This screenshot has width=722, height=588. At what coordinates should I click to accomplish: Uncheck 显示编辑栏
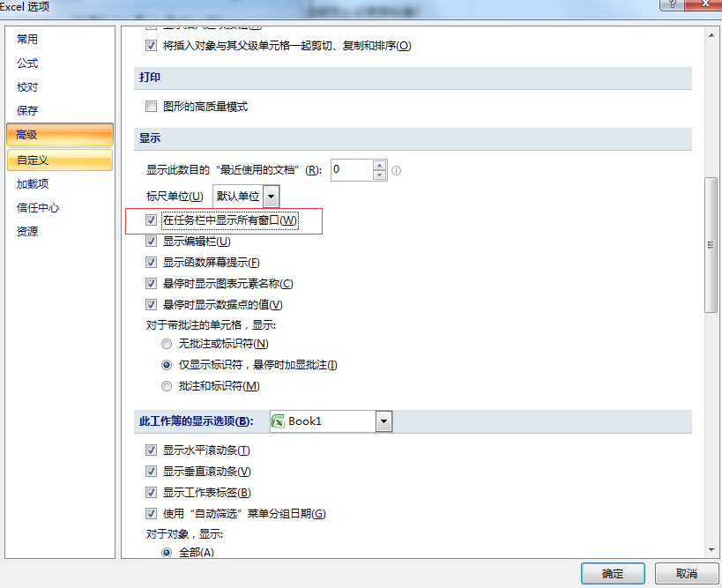point(152,242)
